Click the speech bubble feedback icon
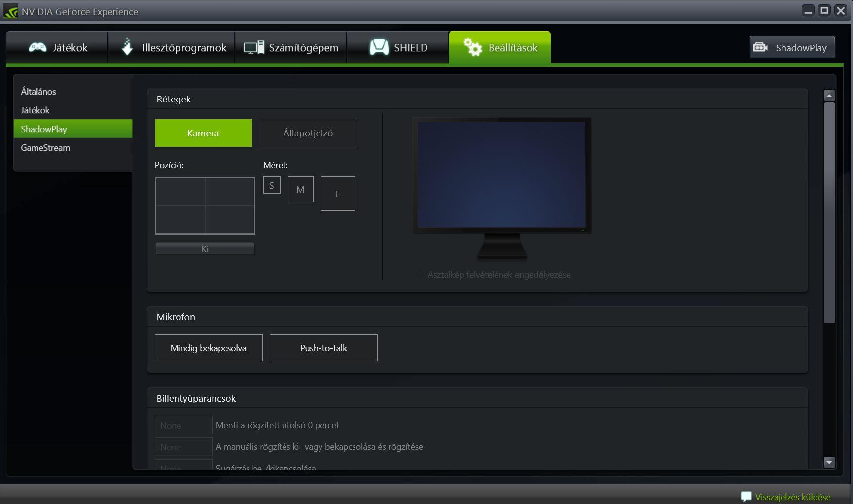The height and width of the screenshot is (504, 853). 746,496
